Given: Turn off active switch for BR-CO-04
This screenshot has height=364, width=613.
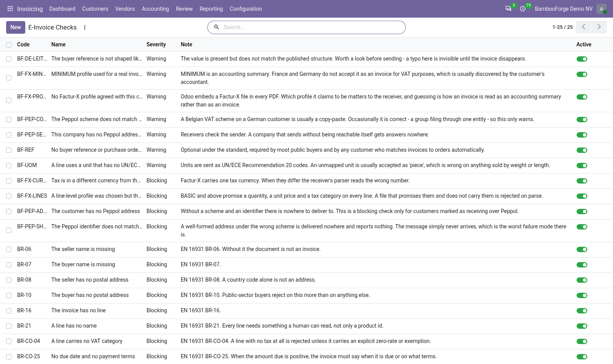Looking at the screenshot, I should tap(582, 341).
